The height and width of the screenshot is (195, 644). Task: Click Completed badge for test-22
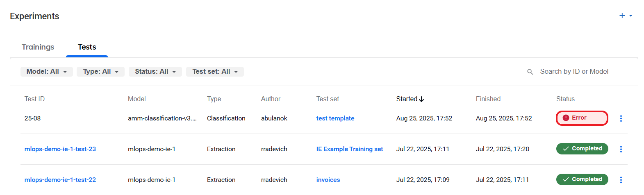click(x=582, y=179)
